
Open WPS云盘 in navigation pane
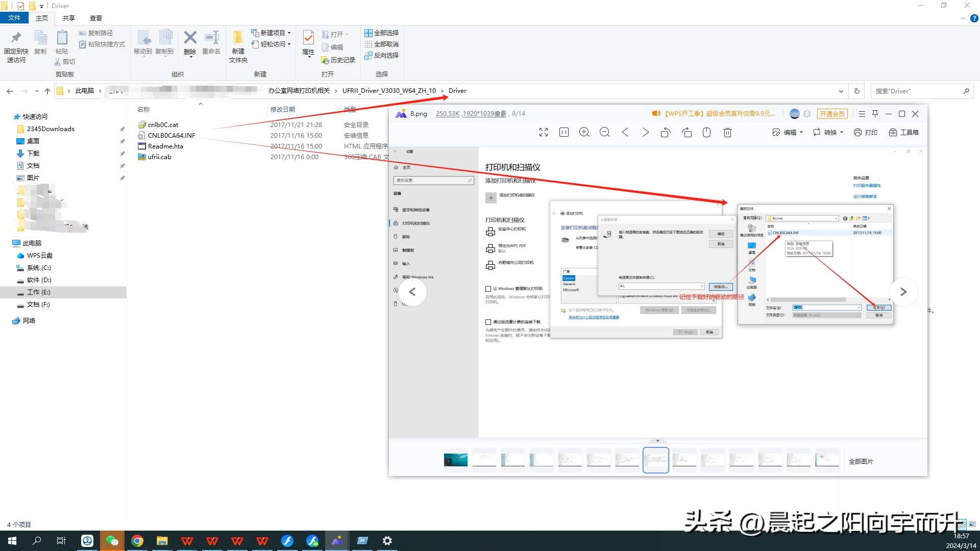coord(39,256)
